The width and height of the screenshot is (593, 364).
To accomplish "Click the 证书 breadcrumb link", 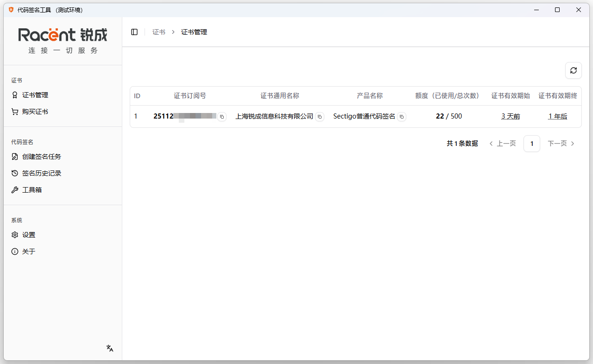I will point(158,31).
